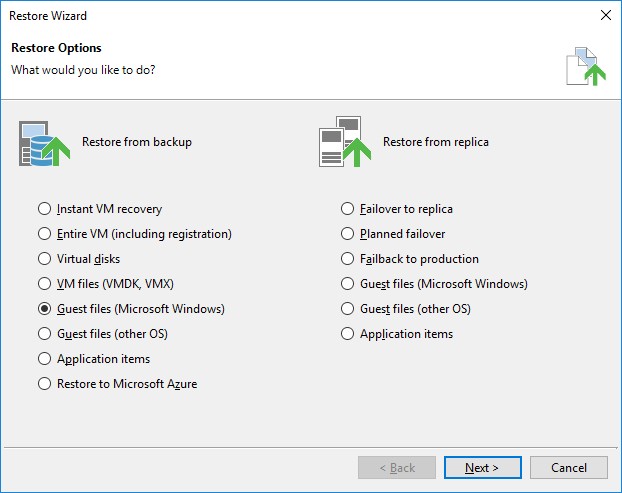Choose Entire VM (including registration)
This screenshot has height=493, width=622.
[x=44, y=234]
